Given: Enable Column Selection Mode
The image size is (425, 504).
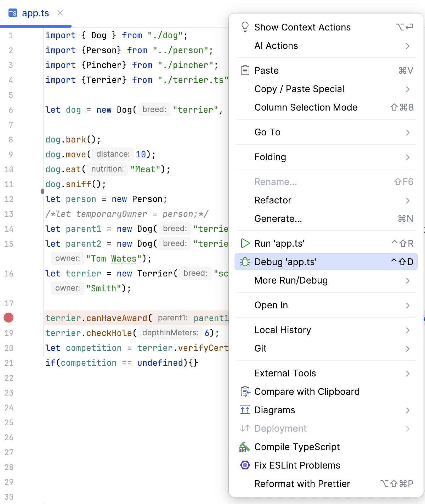Looking at the screenshot, I should [x=306, y=107].
